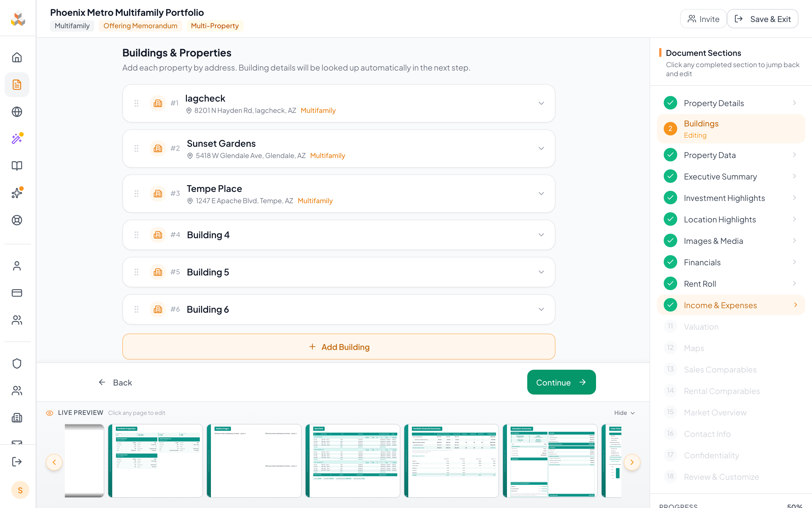
Task: Click building icon on Building 4 row
Action: click(158, 235)
